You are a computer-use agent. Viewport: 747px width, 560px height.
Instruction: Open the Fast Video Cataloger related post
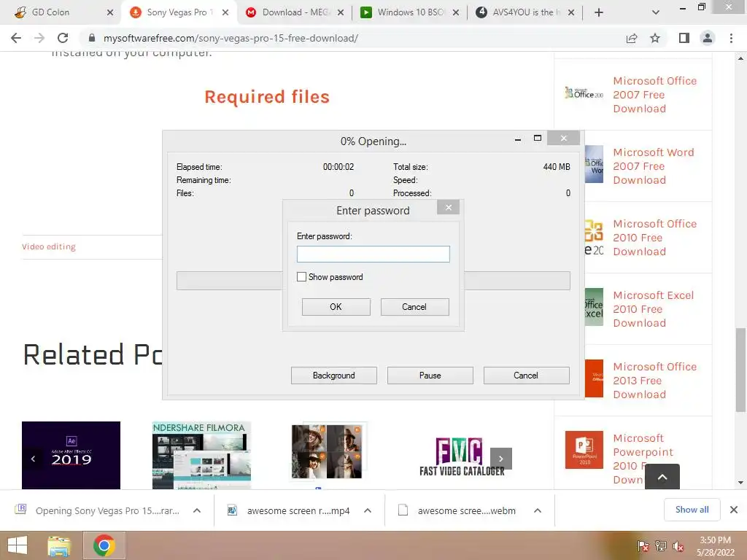(x=461, y=457)
